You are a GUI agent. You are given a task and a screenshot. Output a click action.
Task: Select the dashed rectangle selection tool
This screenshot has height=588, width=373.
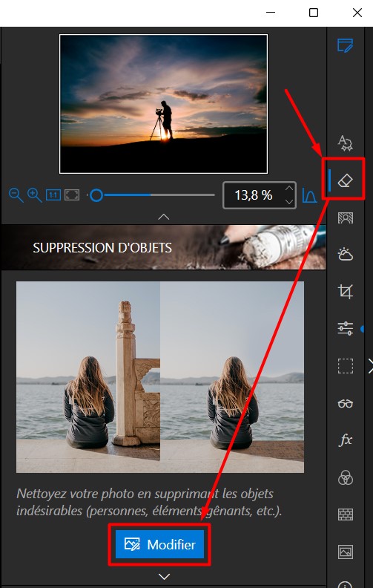click(346, 366)
